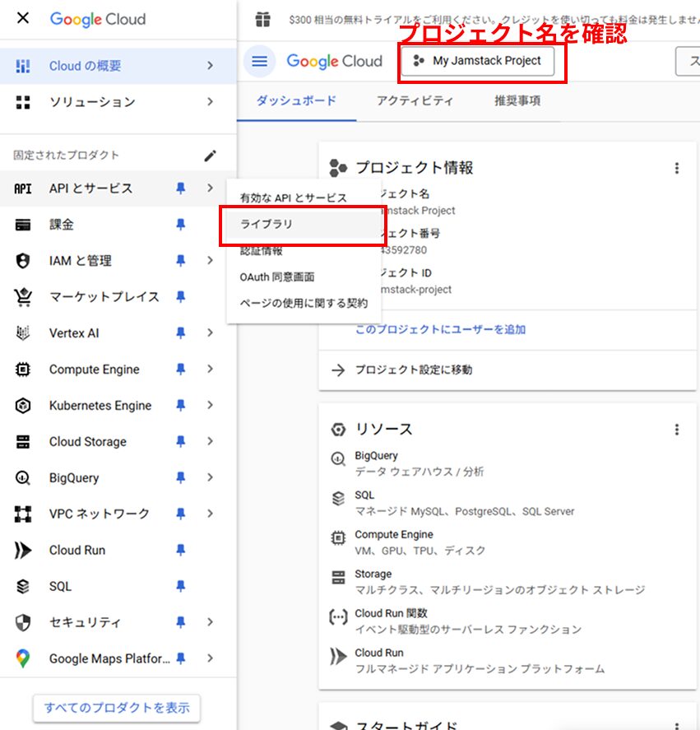700x730 pixels.
Task: Unpin Kubernetes Engine from pinned products
Action: coord(181,405)
